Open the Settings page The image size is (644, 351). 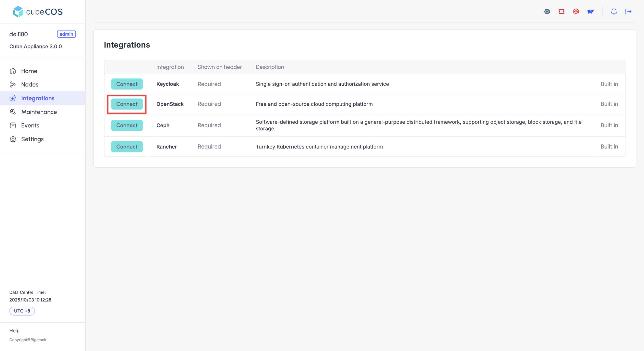(33, 139)
